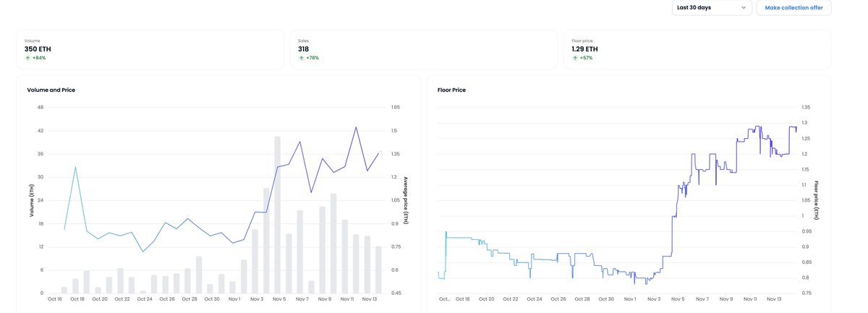Click the Sales 318 value
The image size is (868, 313).
tap(304, 49)
